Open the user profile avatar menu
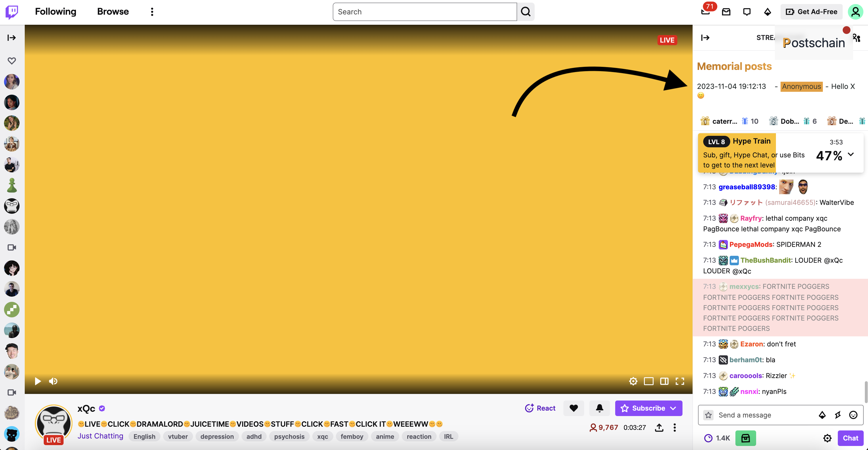Image resolution: width=868 pixels, height=450 pixels. click(856, 12)
